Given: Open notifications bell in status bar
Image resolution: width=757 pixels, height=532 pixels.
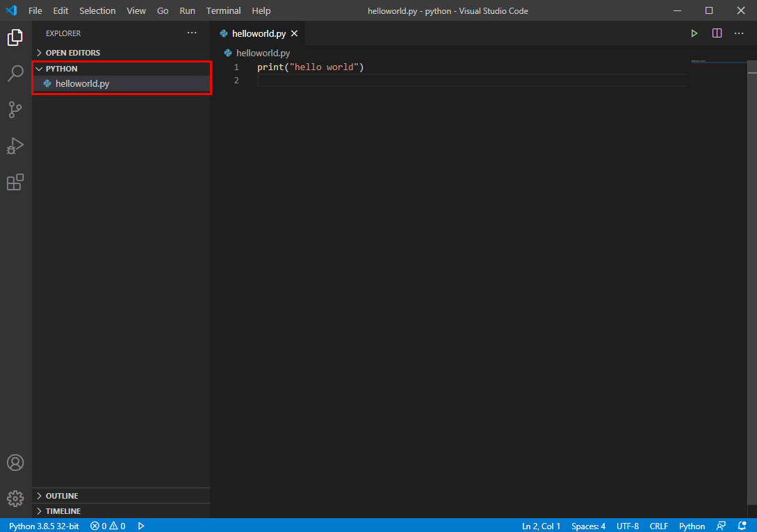Looking at the screenshot, I should [x=742, y=526].
